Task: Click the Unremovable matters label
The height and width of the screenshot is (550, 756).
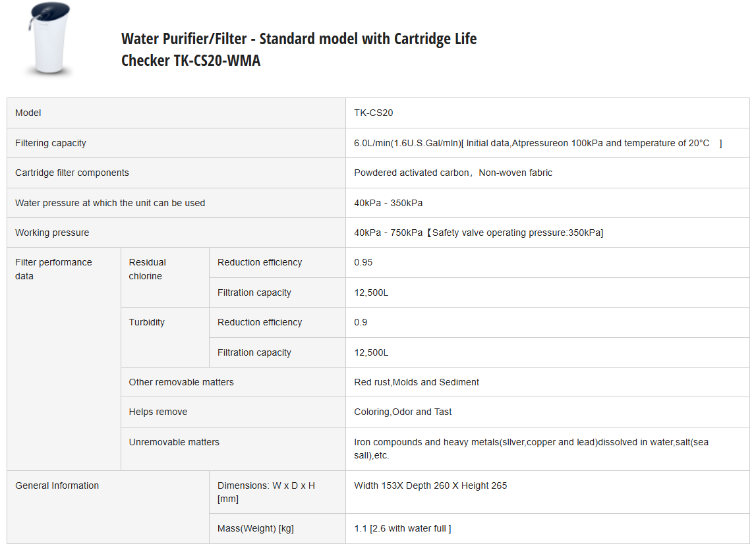Action: (x=174, y=442)
